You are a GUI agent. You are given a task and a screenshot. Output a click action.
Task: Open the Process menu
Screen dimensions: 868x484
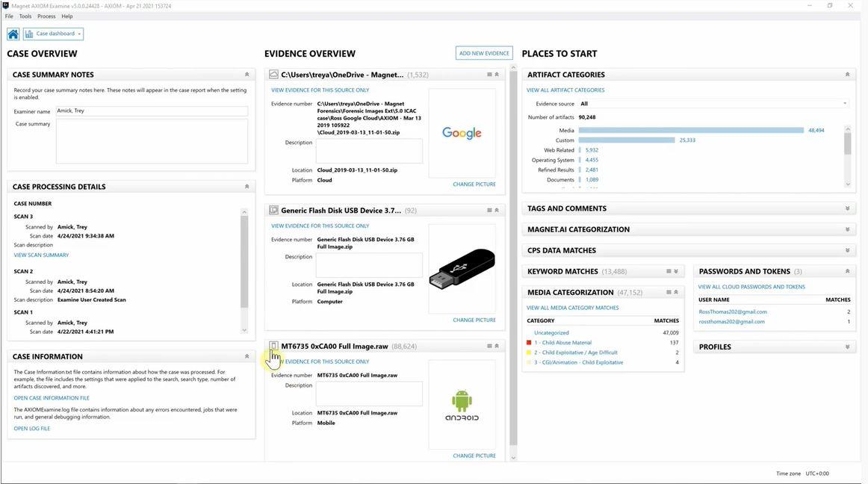(x=46, y=16)
